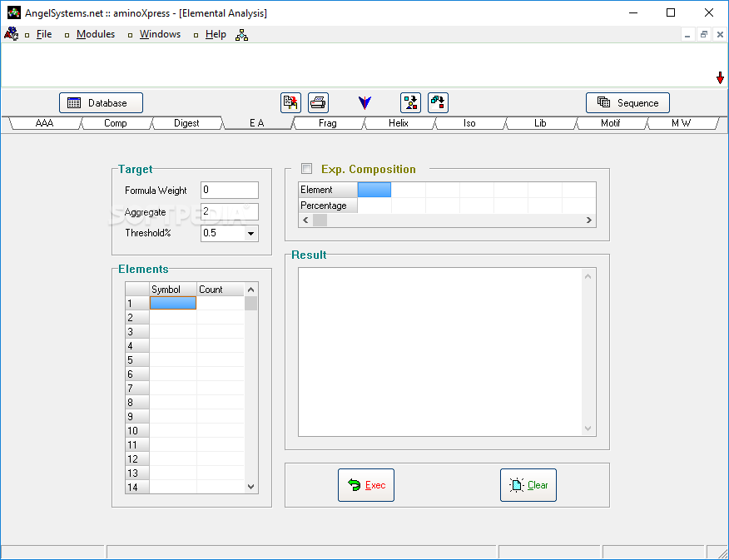Switch to the Comp tab
The width and height of the screenshot is (729, 560).
[116, 123]
